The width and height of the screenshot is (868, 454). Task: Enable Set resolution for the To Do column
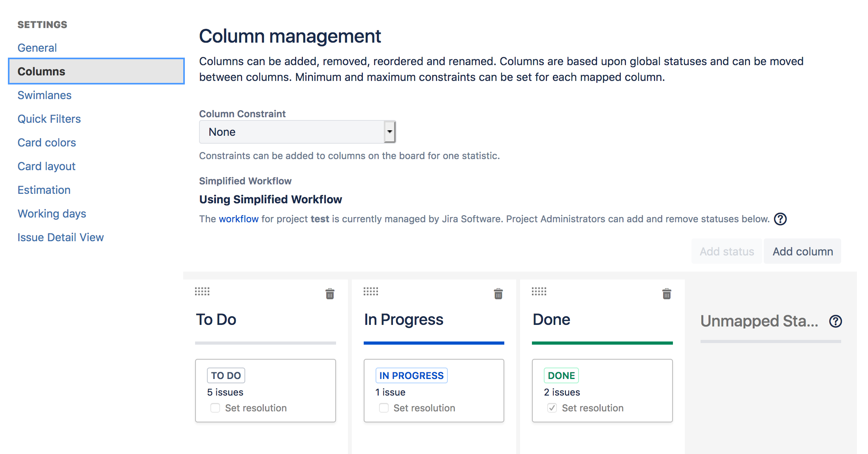215,408
